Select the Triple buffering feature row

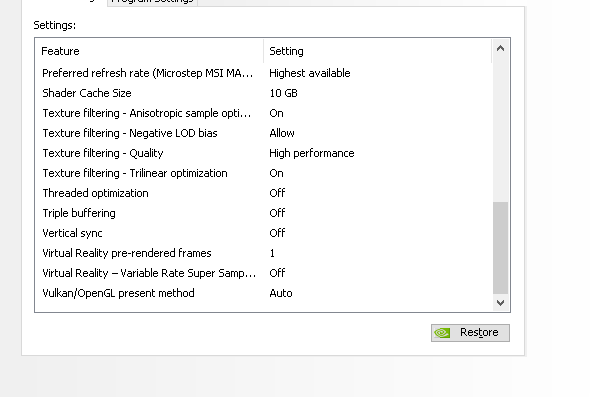[x=263, y=213]
